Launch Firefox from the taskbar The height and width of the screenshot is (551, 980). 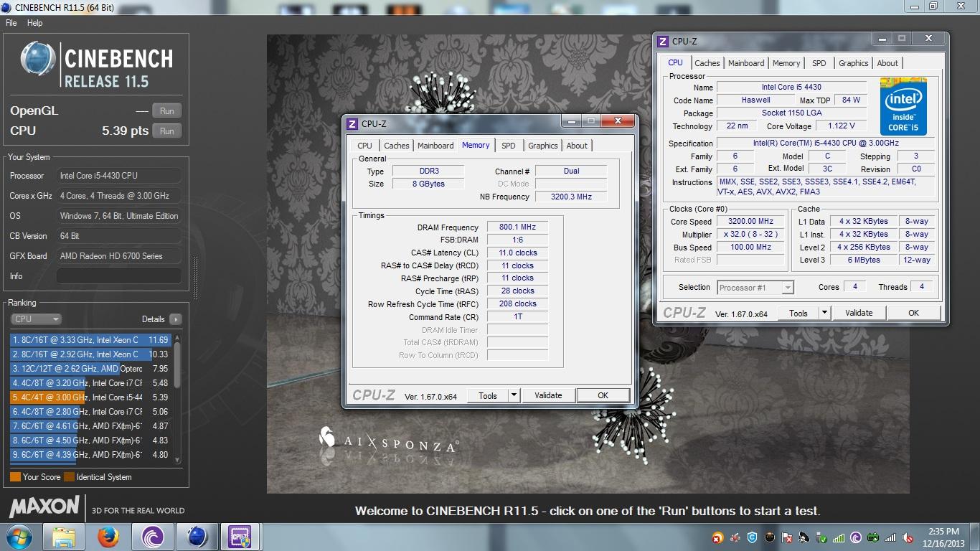click(108, 537)
